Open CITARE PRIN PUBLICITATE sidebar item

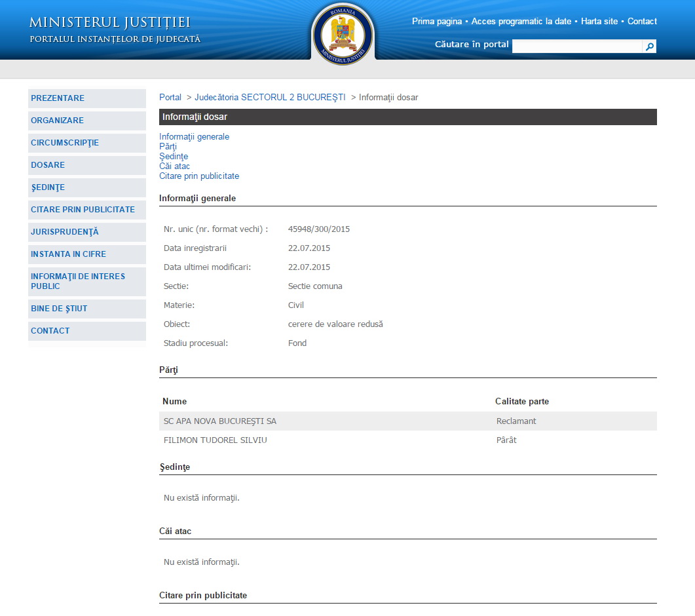coord(83,210)
